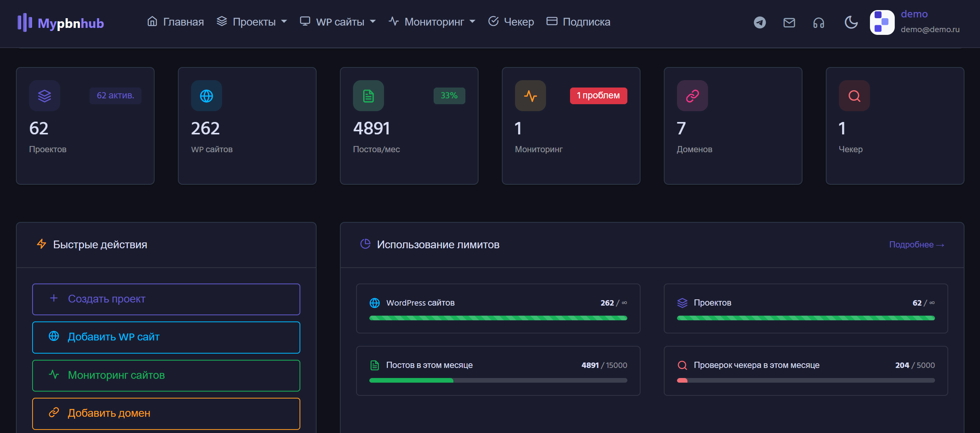Click the Telegram icon in header

[x=760, y=22]
